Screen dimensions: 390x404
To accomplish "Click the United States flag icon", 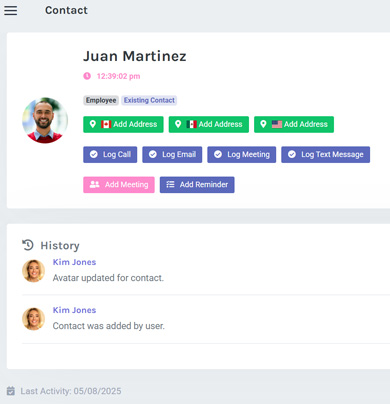I will [x=277, y=124].
